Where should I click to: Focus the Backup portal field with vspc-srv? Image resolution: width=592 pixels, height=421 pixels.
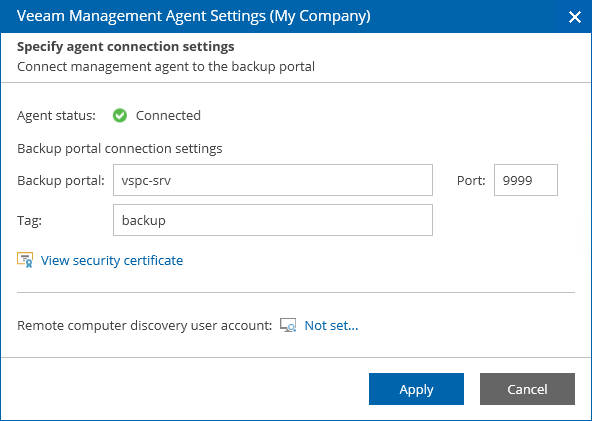[x=273, y=180]
